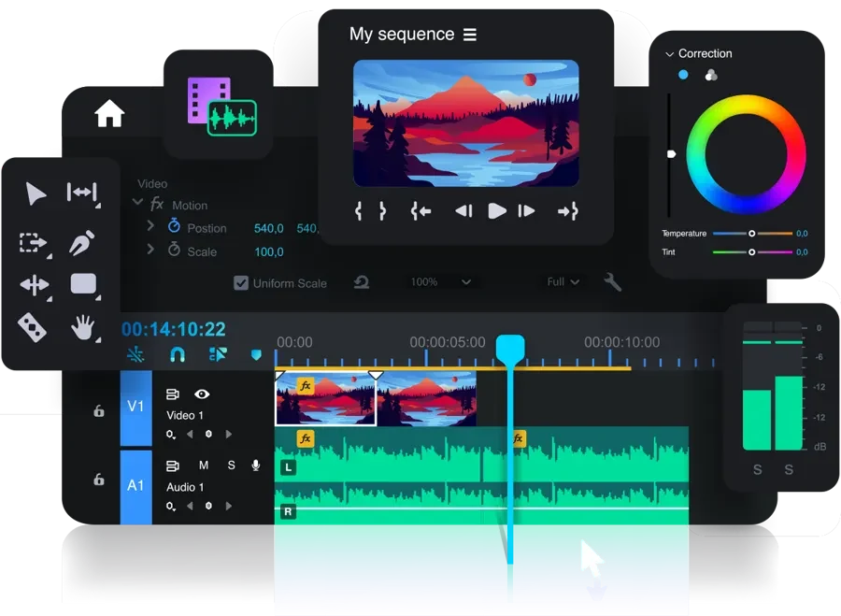Select the Hand tool
The image size is (841, 616).
[x=83, y=327]
